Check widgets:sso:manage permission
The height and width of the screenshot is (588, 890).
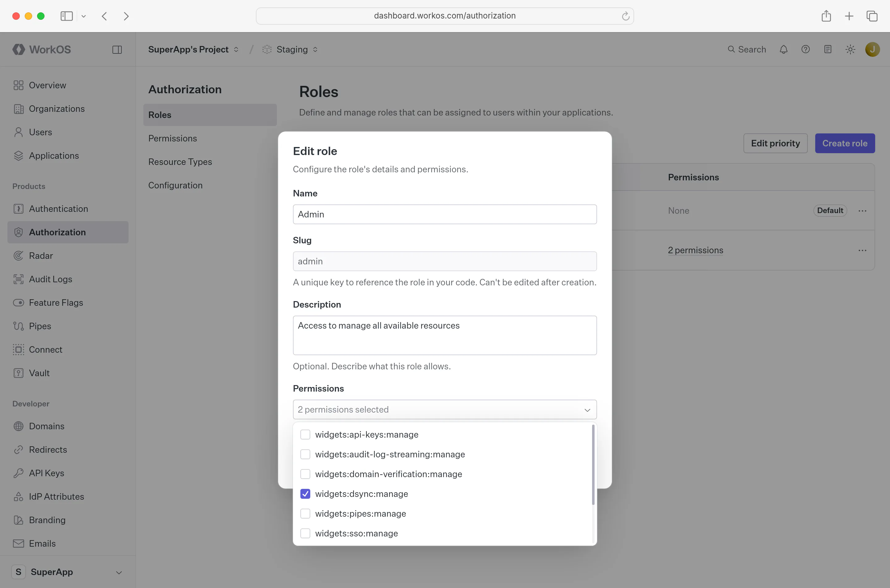305,533
